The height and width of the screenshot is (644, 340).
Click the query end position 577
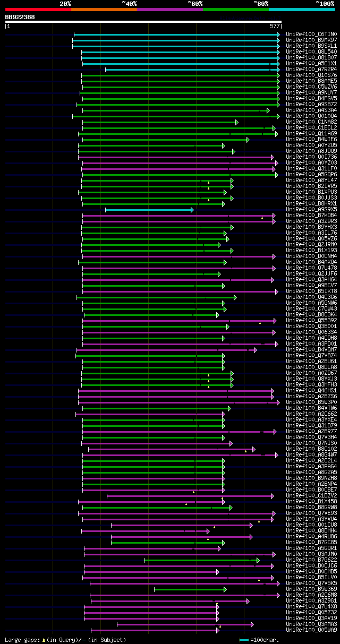pos(275,26)
